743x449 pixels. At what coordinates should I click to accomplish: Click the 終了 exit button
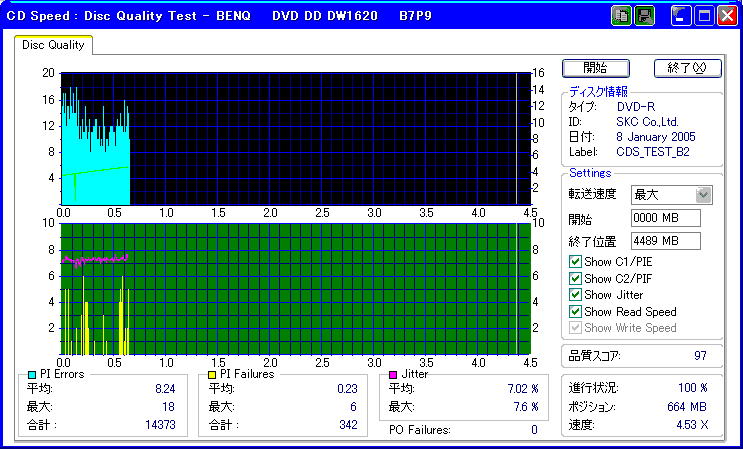pos(688,68)
